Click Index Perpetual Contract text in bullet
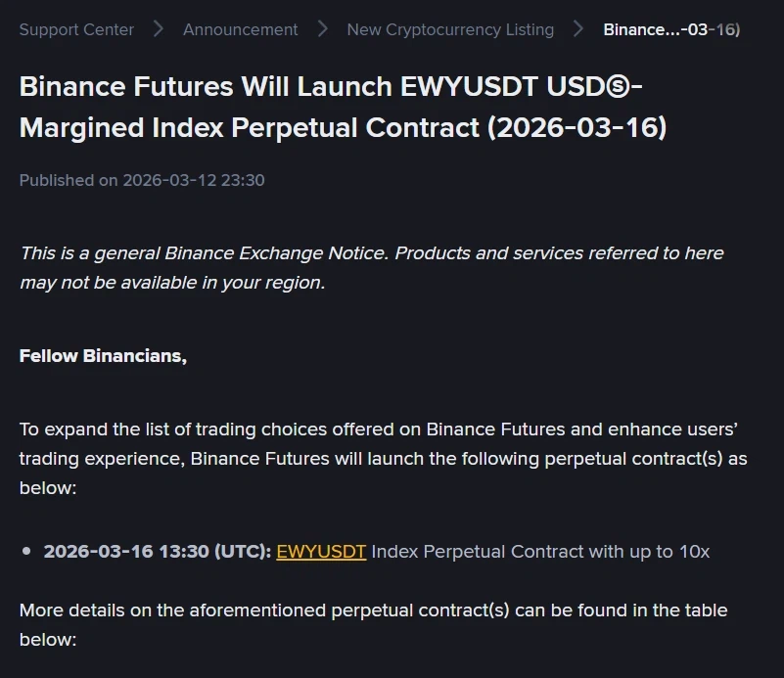Screen dimensions: 784x678 coord(461,551)
